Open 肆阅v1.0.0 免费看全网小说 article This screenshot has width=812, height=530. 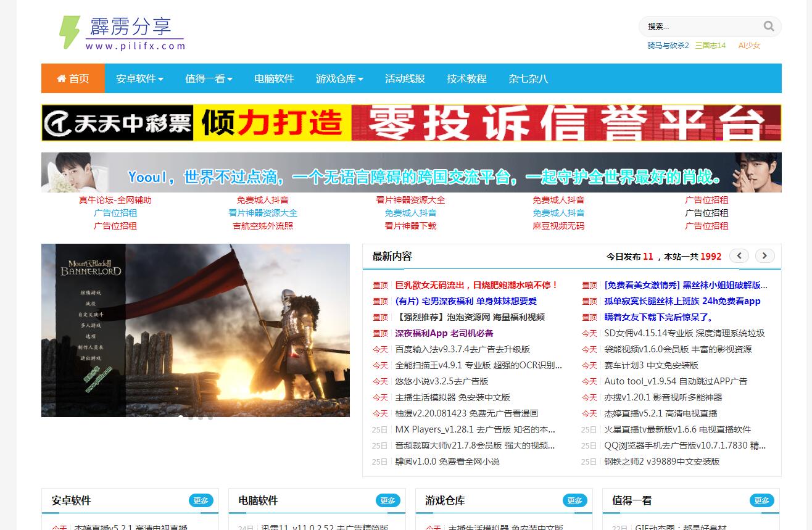[x=447, y=462]
